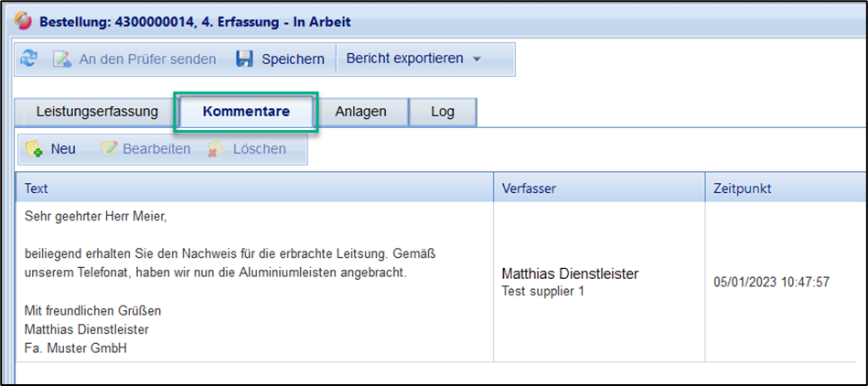868x386 pixels.
Task: Open the Leistungserfassung tab
Action: [x=97, y=112]
